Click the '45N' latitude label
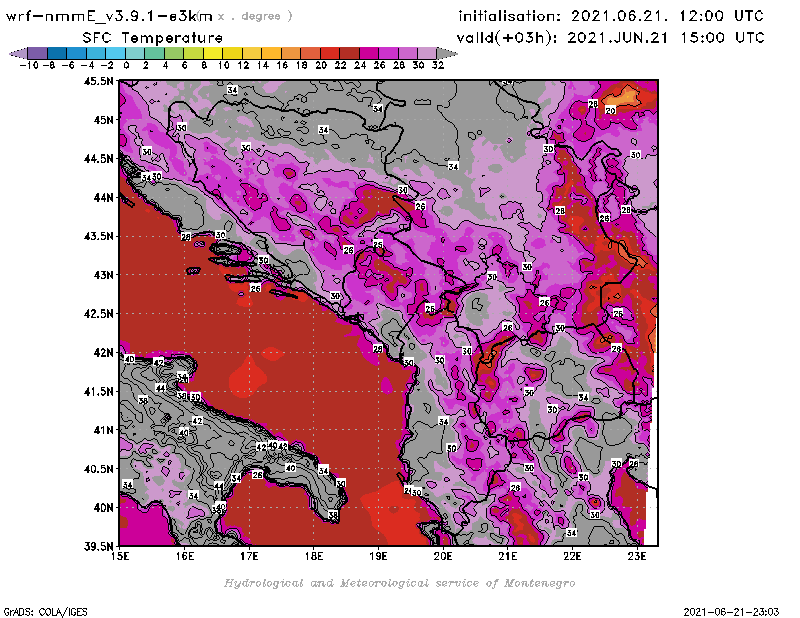The width and height of the screenshot is (800, 618). (103, 119)
